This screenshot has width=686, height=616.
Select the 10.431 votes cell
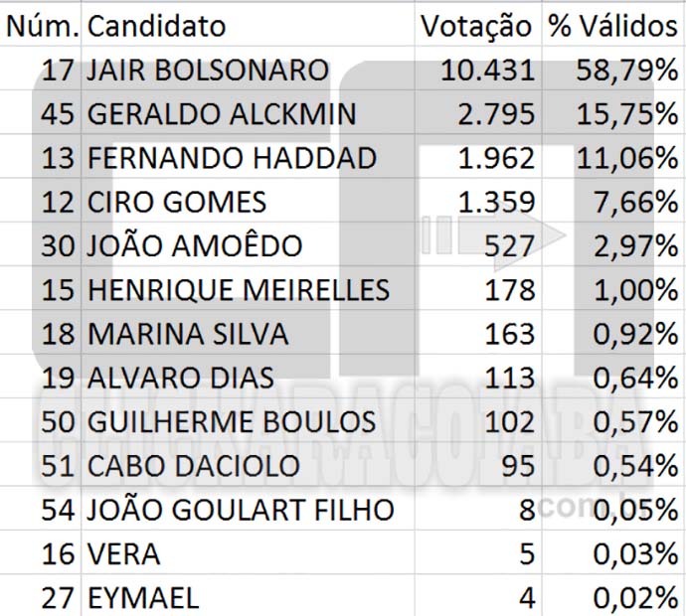[478, 69]
